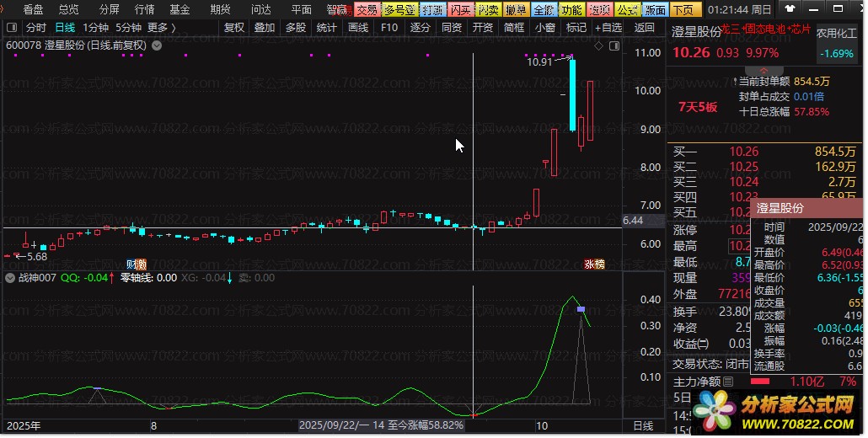Click the orange 下页 next page button
The image size is (868, 438).
(x=685, y=10)
